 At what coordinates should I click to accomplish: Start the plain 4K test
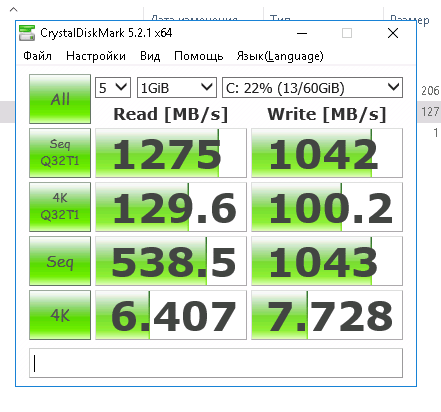60,315
